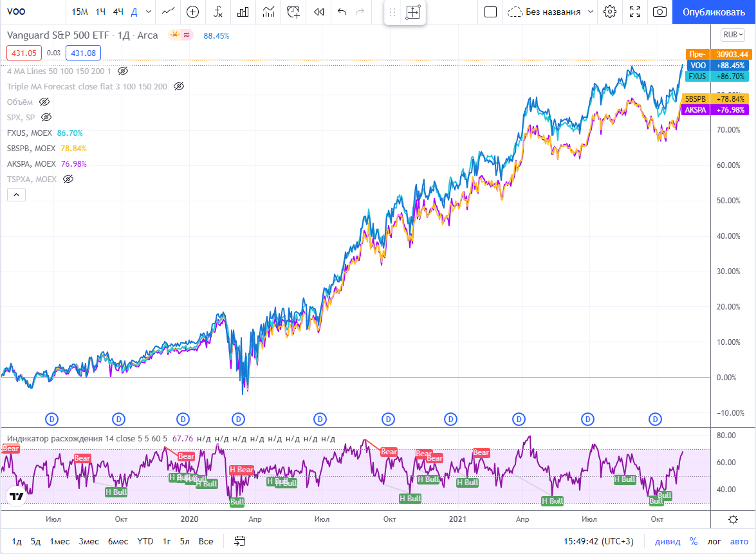Select the 1Ч timeframe
The width and height of the screenshot is (756, 554).
click(100, 12)
